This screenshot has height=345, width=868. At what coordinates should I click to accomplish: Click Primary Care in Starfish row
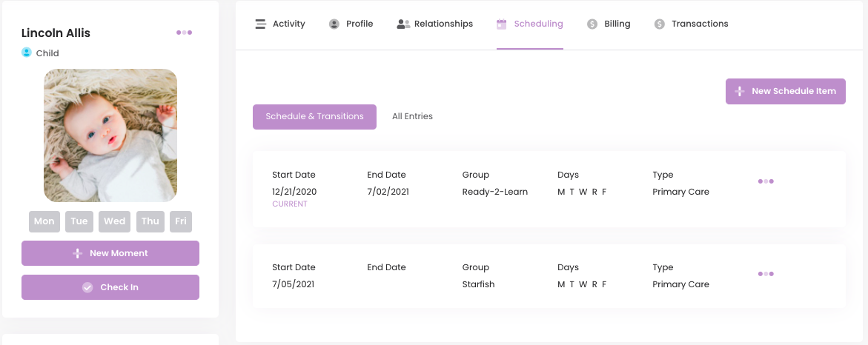pos(681,284)
